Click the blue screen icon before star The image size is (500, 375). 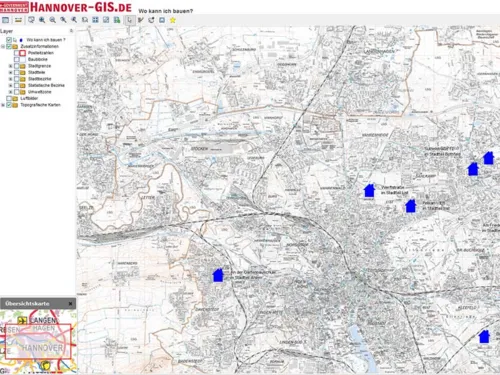(x=162, y=20)
